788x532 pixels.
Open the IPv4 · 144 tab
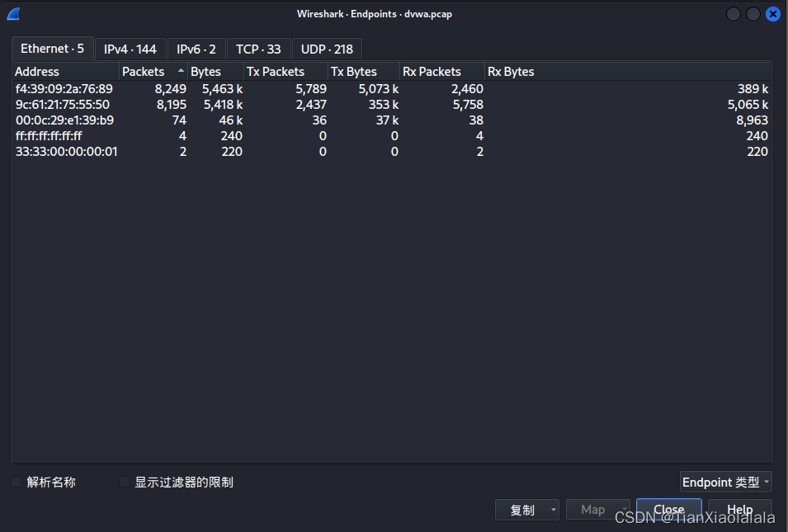[x=130, y=49]
